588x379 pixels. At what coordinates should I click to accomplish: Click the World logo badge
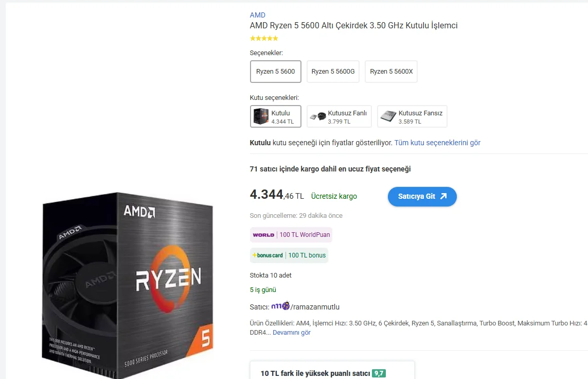(263, 235)
